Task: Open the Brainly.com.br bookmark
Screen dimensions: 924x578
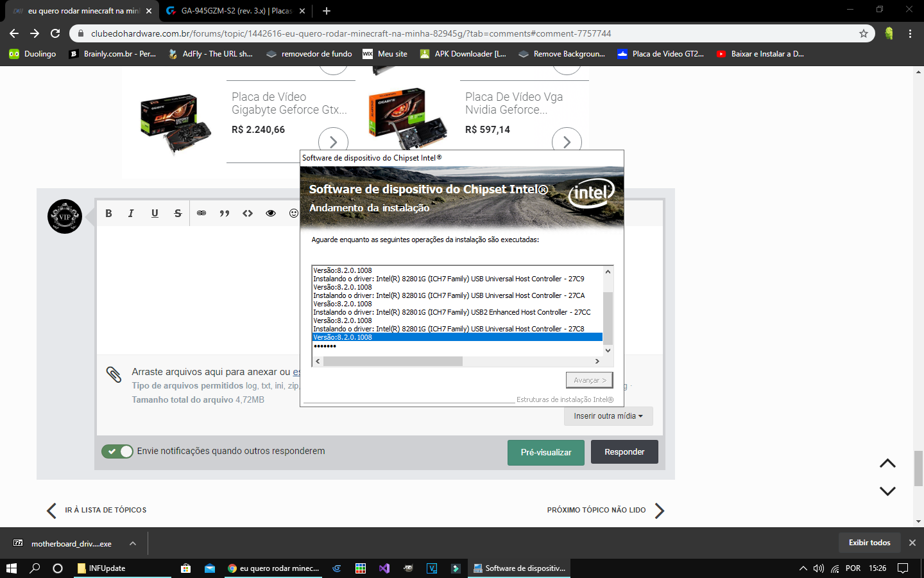Action: (x=112, y=54)
